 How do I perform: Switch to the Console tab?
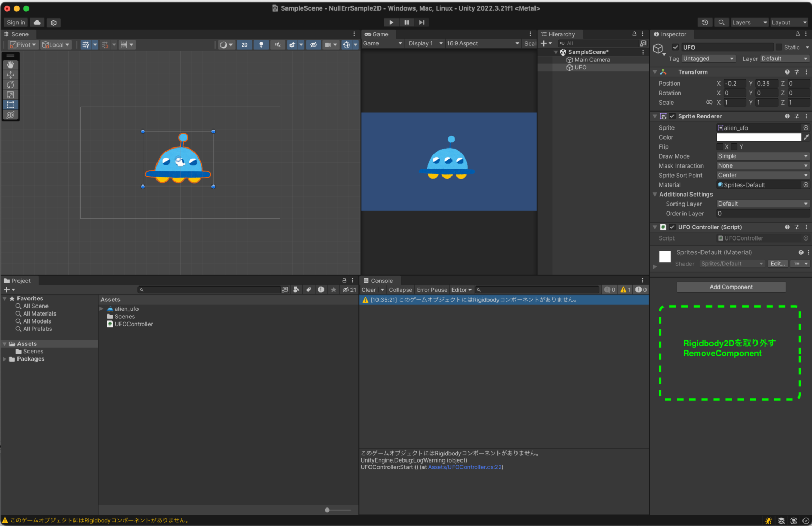click(x=380, y=281)
